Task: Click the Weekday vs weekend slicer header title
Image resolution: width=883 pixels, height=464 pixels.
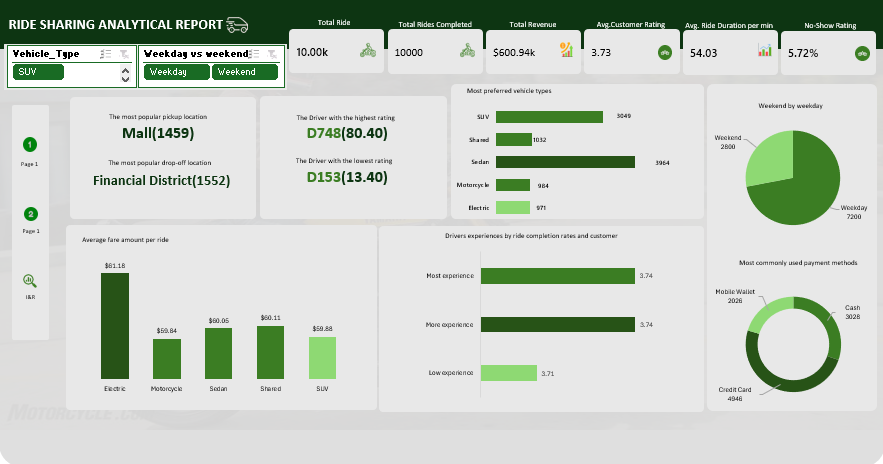Action: pyautogui.click(x=196, y=53)
